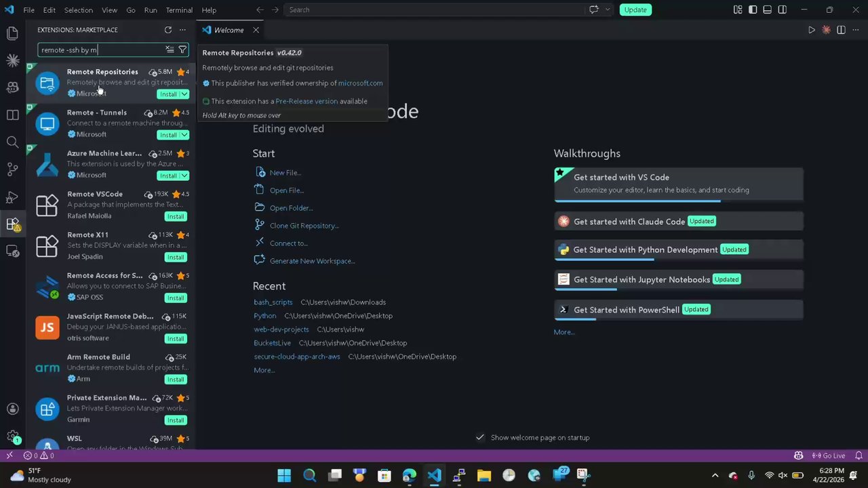The image size is (868, 488).
Task: Open the microsoft.com publisher link
Action: click(360, 83)
